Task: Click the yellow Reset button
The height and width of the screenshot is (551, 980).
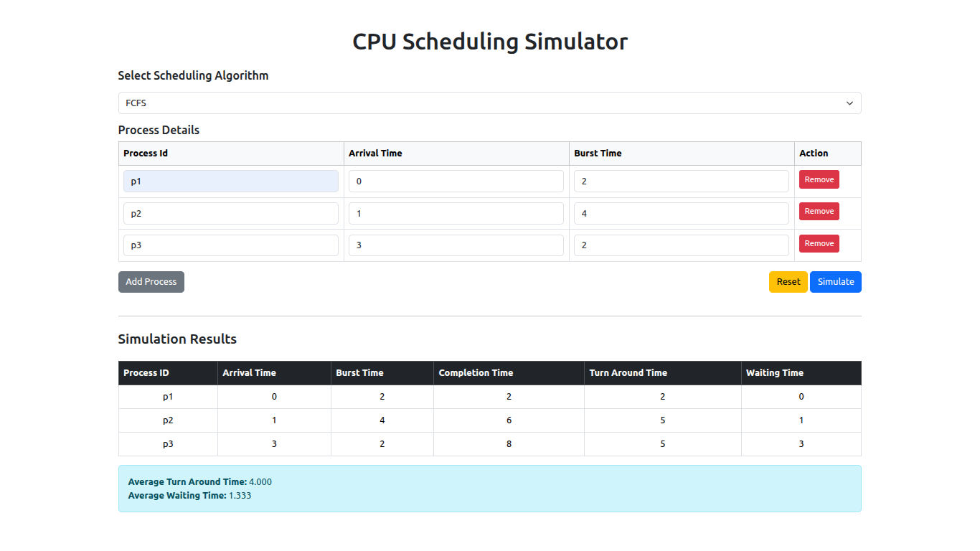Action: (x=788, y=282)
